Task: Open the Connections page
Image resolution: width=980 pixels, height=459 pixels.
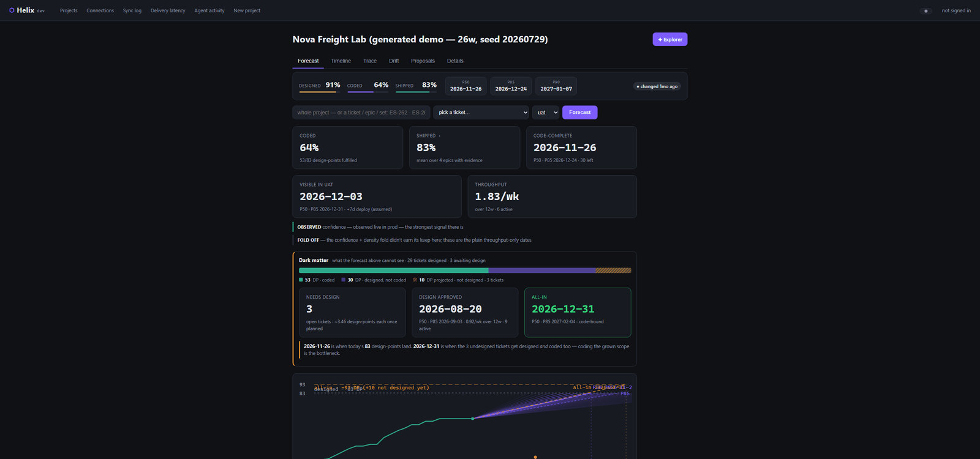Action: 100,10
